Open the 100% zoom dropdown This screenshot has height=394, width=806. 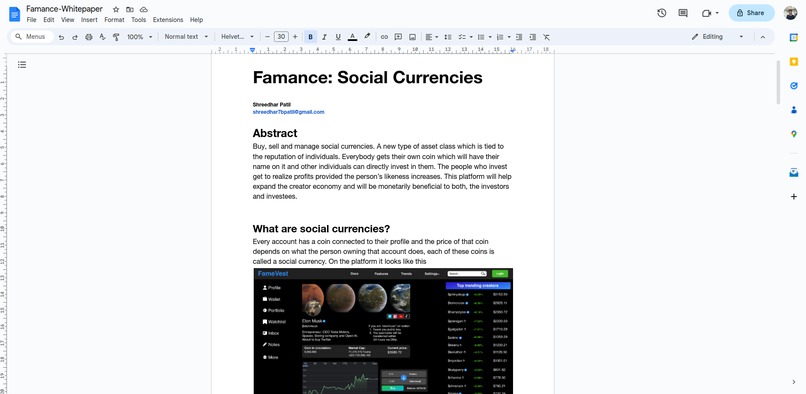[x=139, y=37]
